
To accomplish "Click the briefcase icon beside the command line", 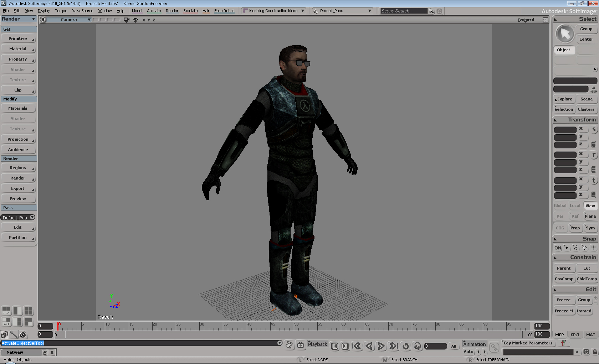I will [301, 344].
